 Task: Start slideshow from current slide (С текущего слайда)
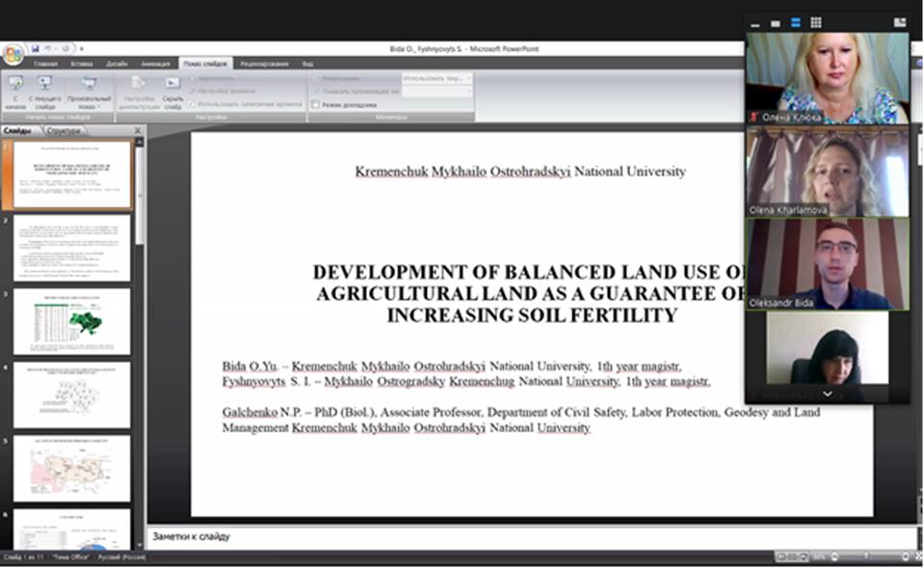[x=44, y=93]
